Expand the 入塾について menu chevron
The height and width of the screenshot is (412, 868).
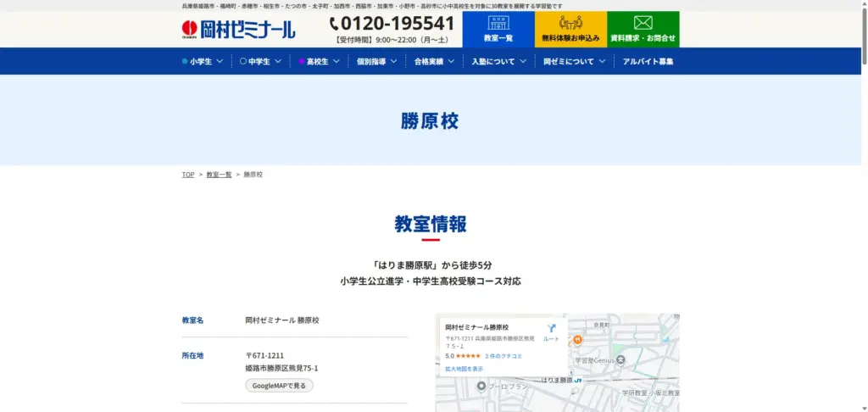click(x=523, y=62)
